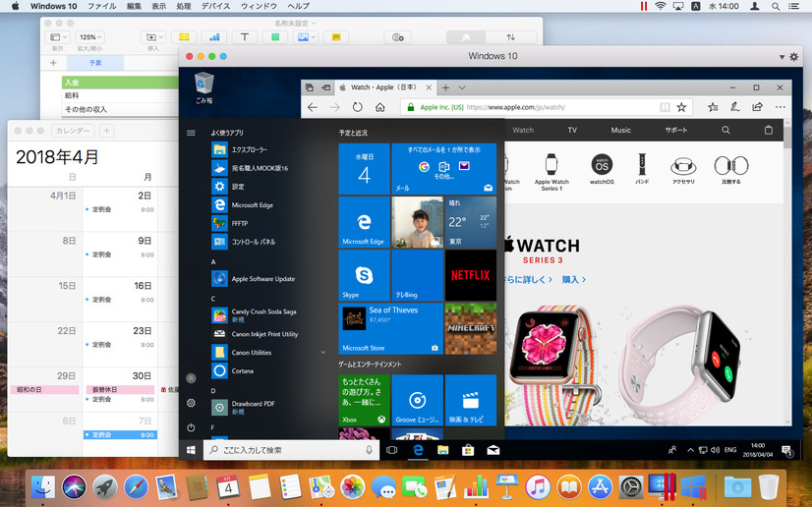Image resolution: width=812 pixels, height=507 pixels.
Task: Expand the Canon Utilities folder
Action: point(323,353)
